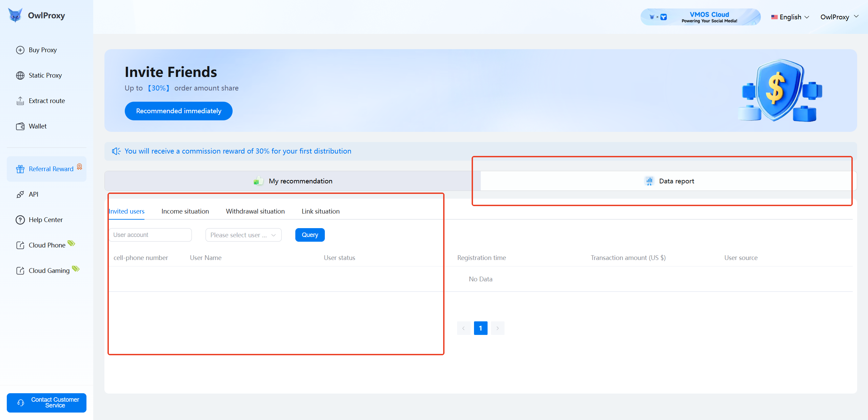Click the Cloud Phone external link icon
Viewport: 868px width, 420px height.
(x=20, y=245)
